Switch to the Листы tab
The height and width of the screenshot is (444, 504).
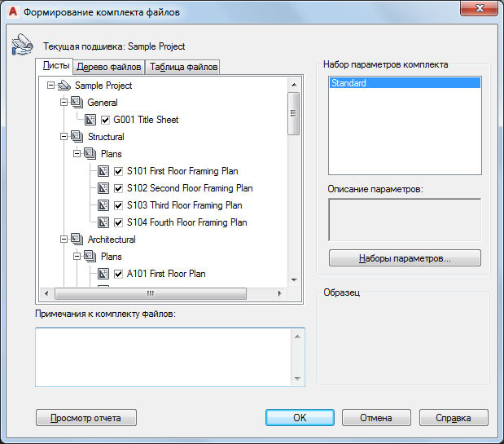pyautogui.click(x=55, y=66)
